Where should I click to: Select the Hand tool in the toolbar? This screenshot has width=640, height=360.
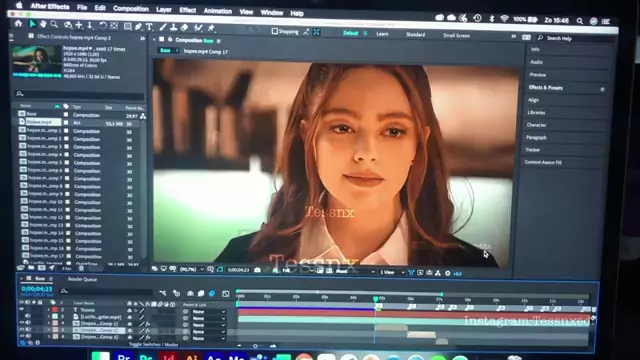(x=42, y=24)
